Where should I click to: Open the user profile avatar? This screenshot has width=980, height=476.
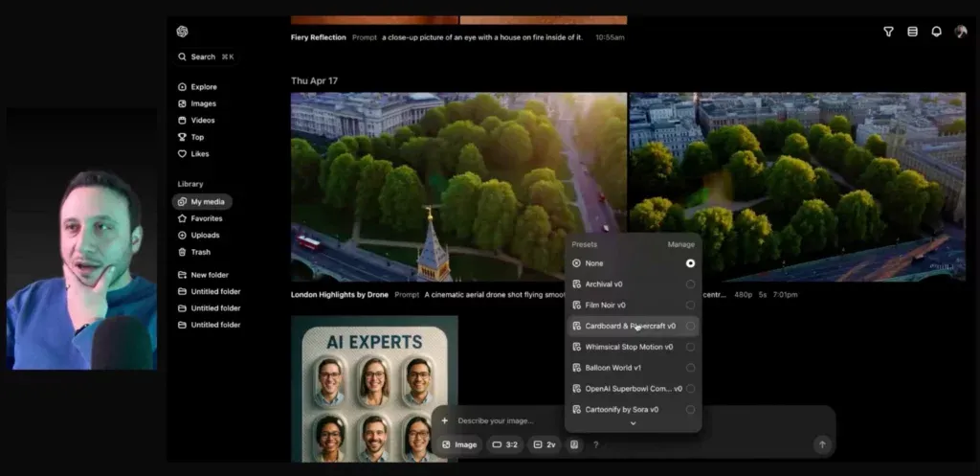[x=961, y=32]
